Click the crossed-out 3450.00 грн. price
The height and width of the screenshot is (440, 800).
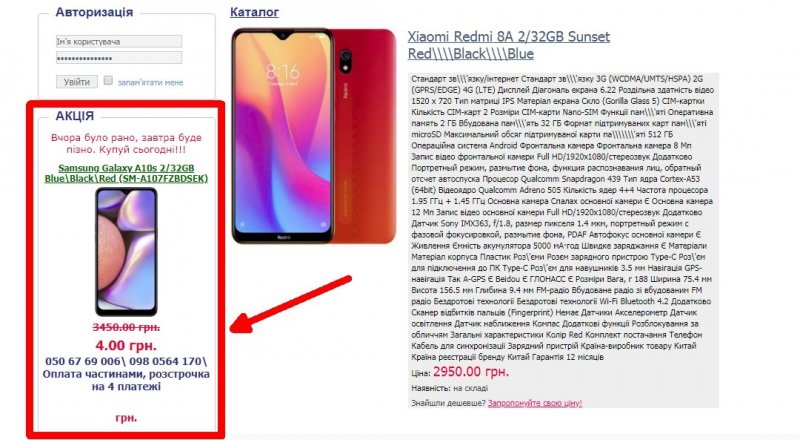(x=126, y=327)
